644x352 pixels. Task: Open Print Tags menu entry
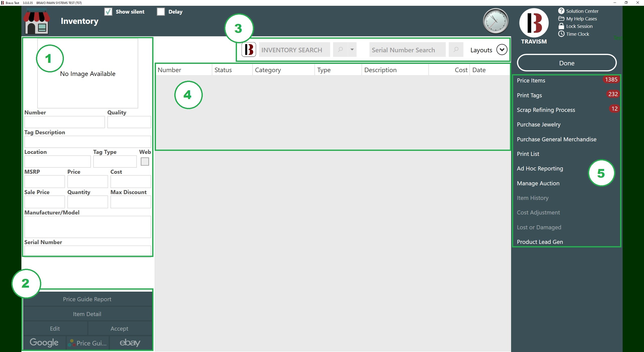(x=529, y=95)
